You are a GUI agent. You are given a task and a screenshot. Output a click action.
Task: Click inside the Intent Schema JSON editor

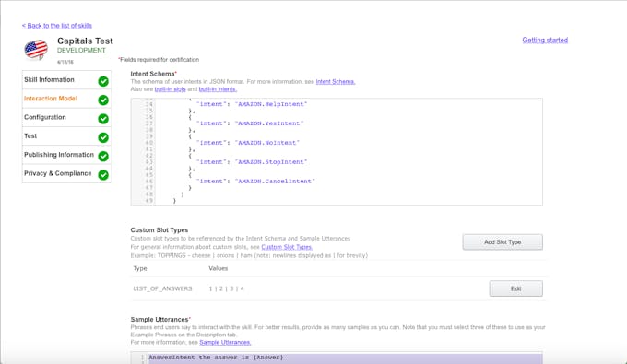pyautogui.click(x=337, y=152)
